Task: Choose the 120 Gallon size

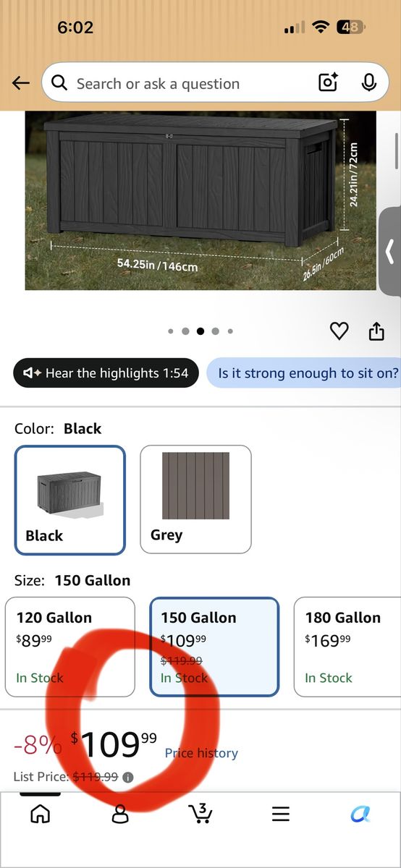Action: tap(70, 647)
